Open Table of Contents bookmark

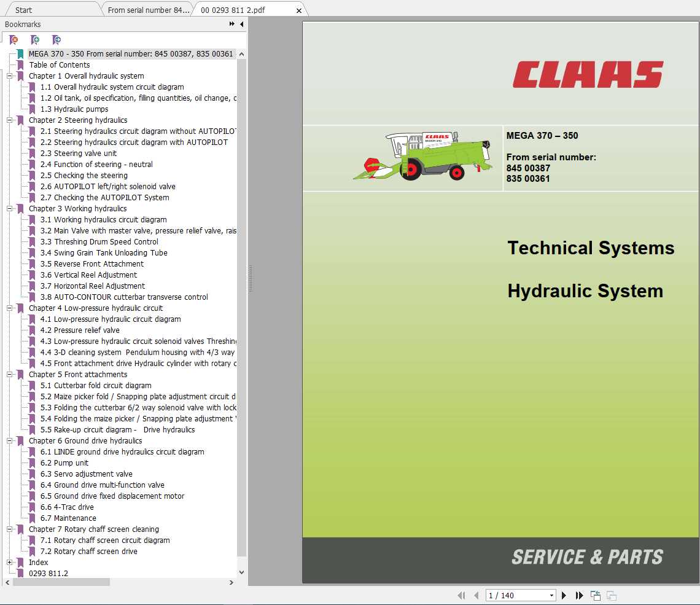click(59, 64)
